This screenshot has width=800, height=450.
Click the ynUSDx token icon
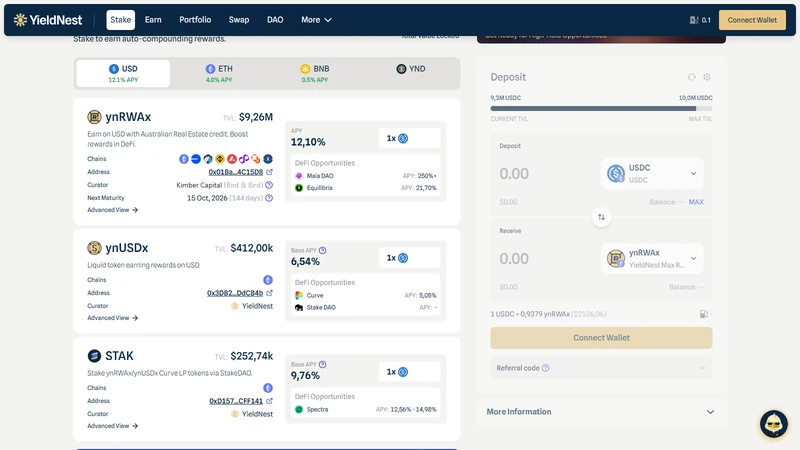coord(94,248)
